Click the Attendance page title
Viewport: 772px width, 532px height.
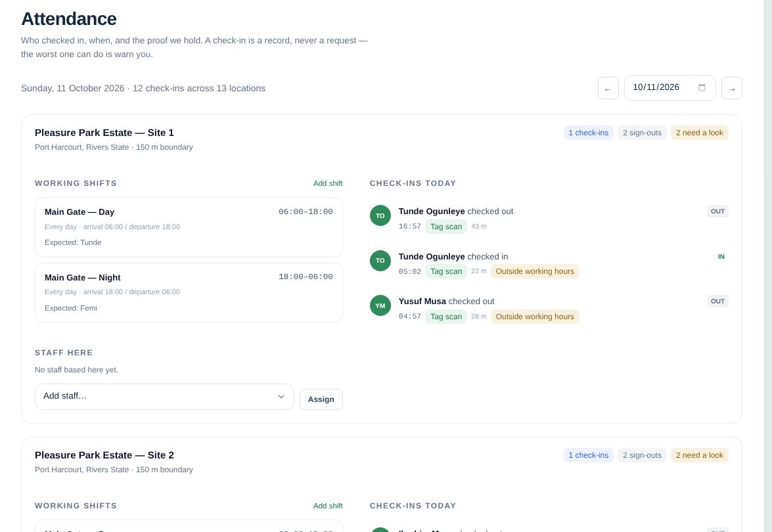point(69,18)
